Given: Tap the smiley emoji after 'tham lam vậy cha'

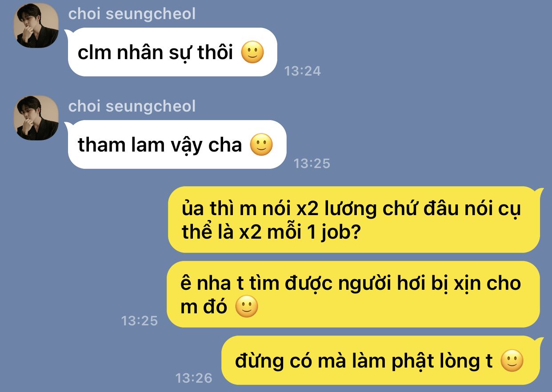Looking at the screenshot, I should tap(261, 145).
